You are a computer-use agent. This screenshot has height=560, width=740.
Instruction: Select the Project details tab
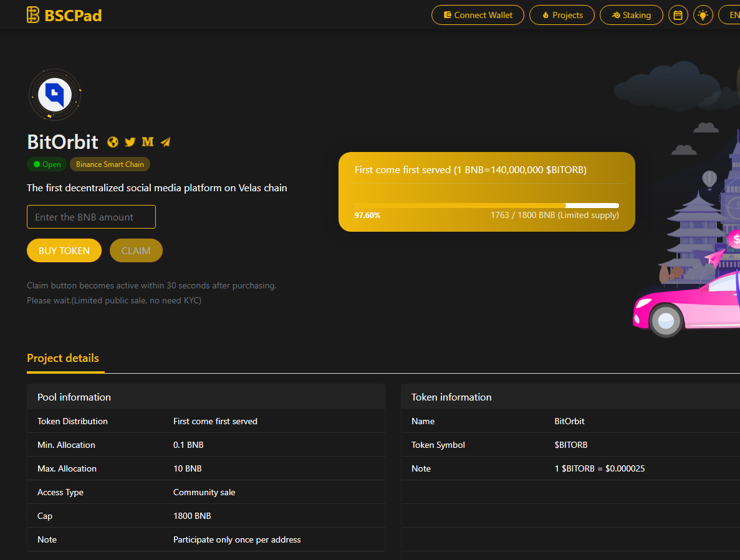63,358
